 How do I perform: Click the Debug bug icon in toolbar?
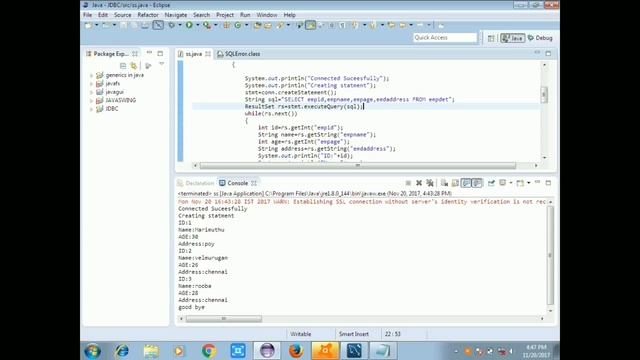tap(171, 25)
